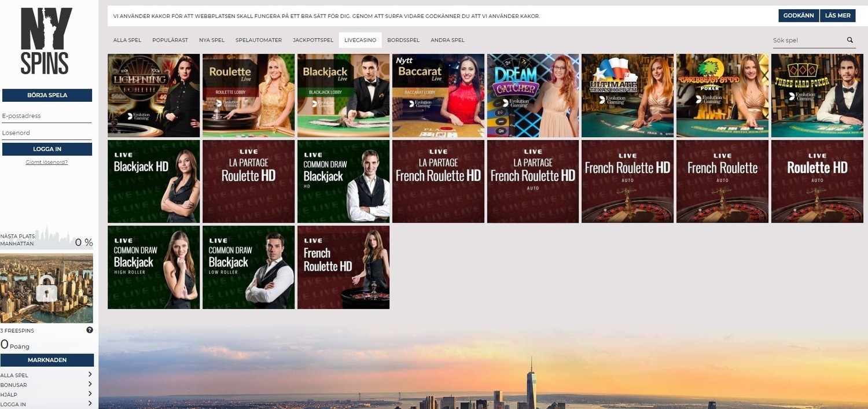Click the Bonusar sidebar link
The height and width of the screenshot is (409, 868).
click(x=13, y=385)
